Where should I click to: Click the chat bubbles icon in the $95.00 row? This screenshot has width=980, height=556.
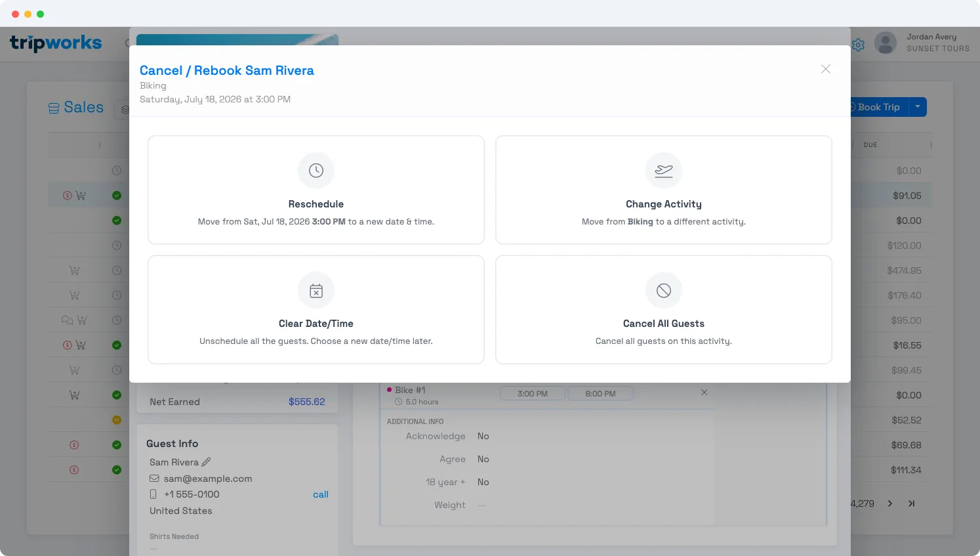click(67, 320)
